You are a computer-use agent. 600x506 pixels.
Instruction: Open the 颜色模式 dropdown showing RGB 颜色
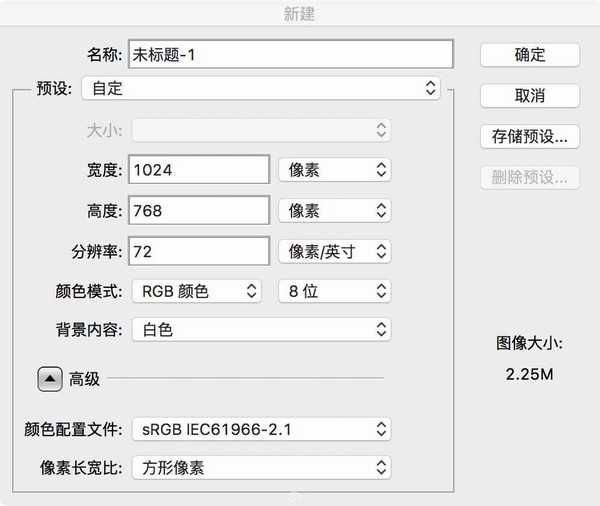pyautogui.click(x=196, y=291)
